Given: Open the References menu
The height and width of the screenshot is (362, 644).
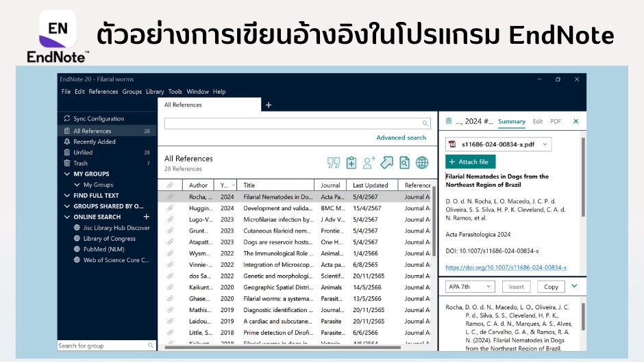Looking at the screenshot, I should point(103,92).
